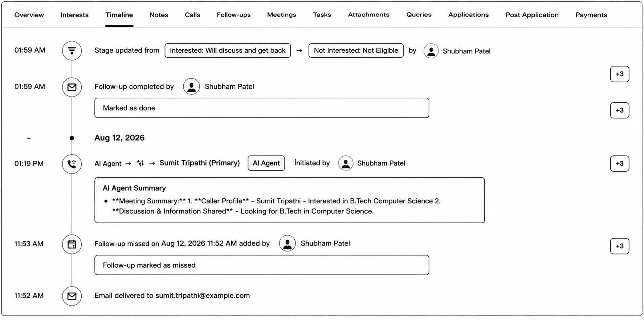Go to Post Application tab
This screenshot has width=644, height=322.
point(532,15)
